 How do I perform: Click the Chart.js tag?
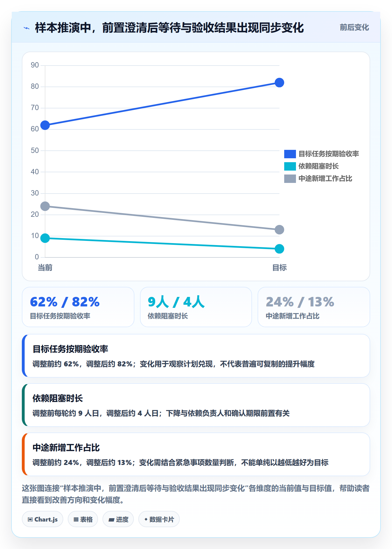43,519
